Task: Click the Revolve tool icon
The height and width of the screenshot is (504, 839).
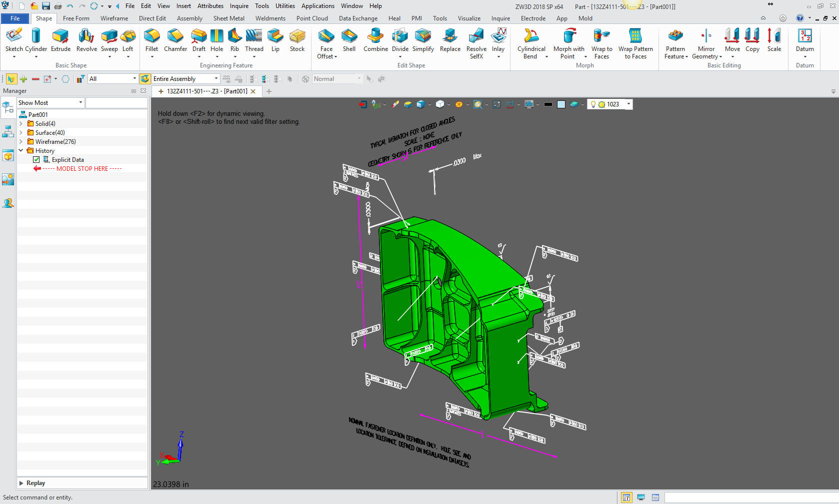Action: click(x=86, y=40)
